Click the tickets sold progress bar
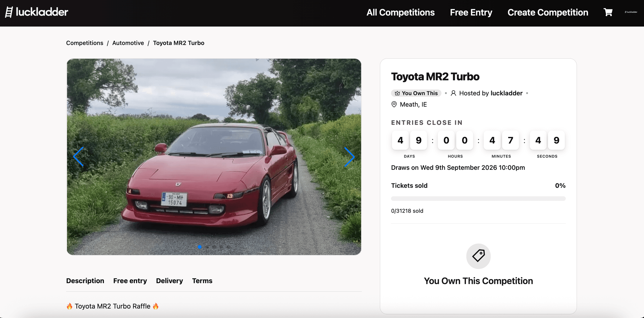644x318 pixels. pyautogui.click(x=478, y=199)
